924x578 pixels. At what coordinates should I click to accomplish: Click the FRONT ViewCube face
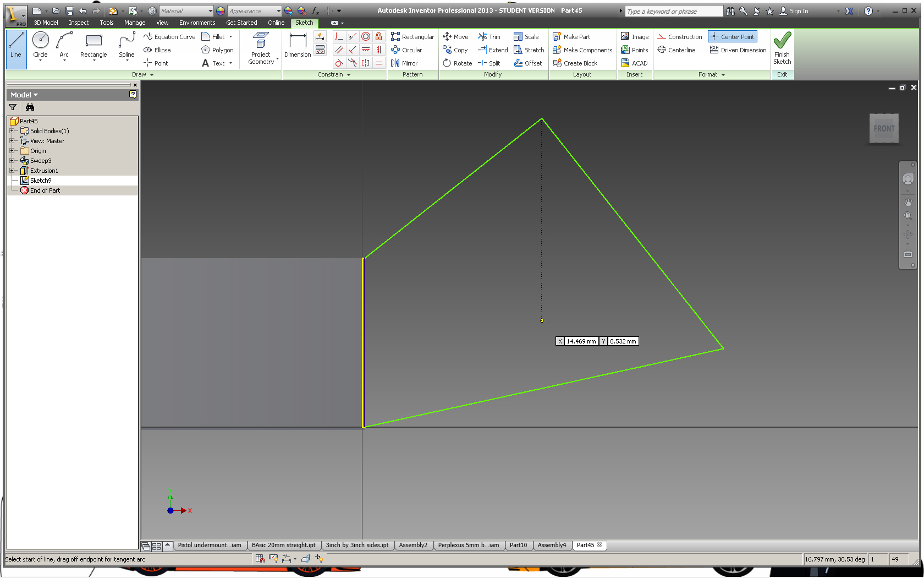coord(884,128)
